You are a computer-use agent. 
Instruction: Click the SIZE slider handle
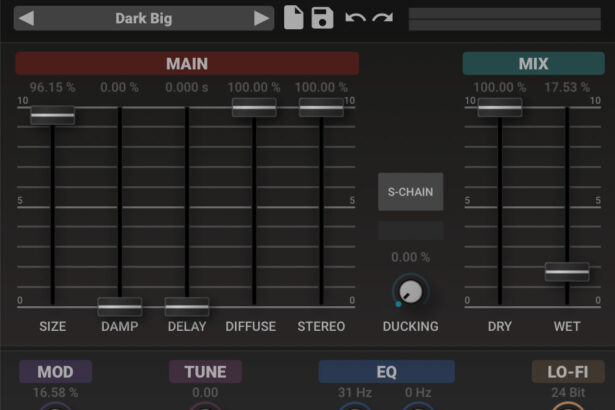(52, 116)
